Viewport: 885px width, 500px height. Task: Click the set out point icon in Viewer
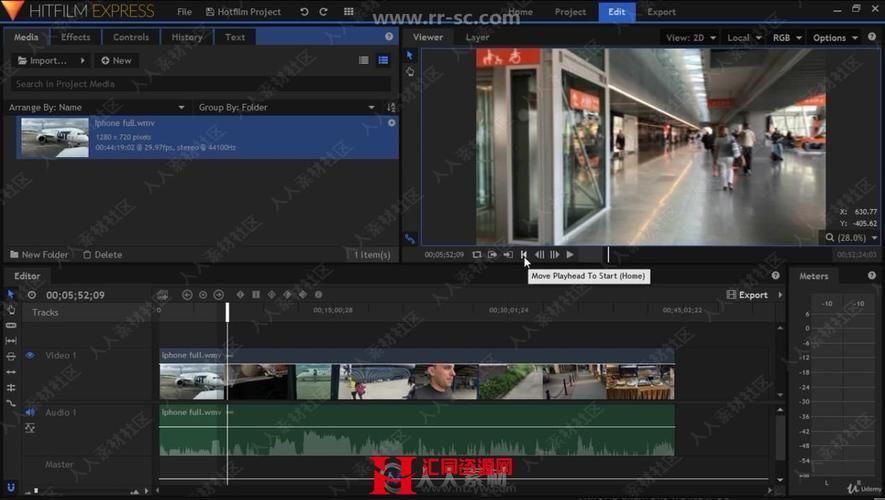point(492,255)
